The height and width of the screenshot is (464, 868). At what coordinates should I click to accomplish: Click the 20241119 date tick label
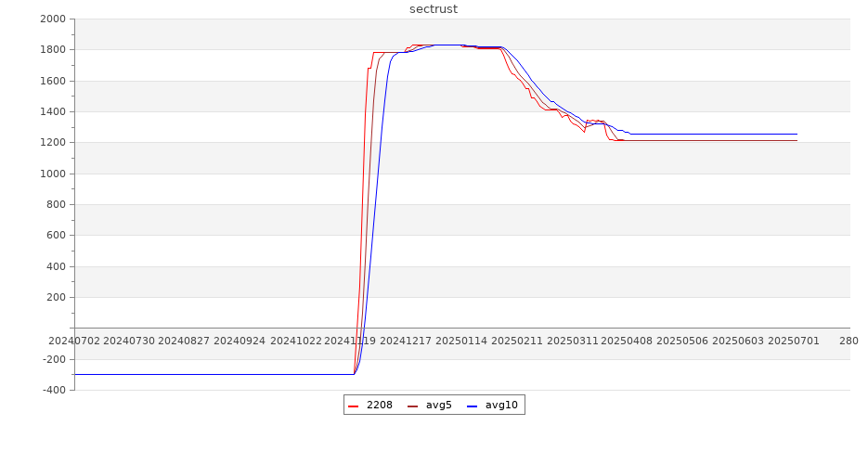350,341
